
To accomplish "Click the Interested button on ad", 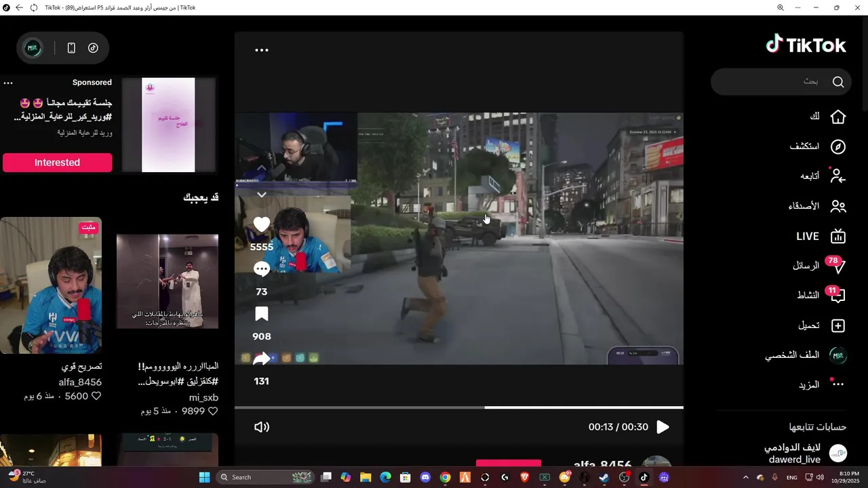I will 57,163.
